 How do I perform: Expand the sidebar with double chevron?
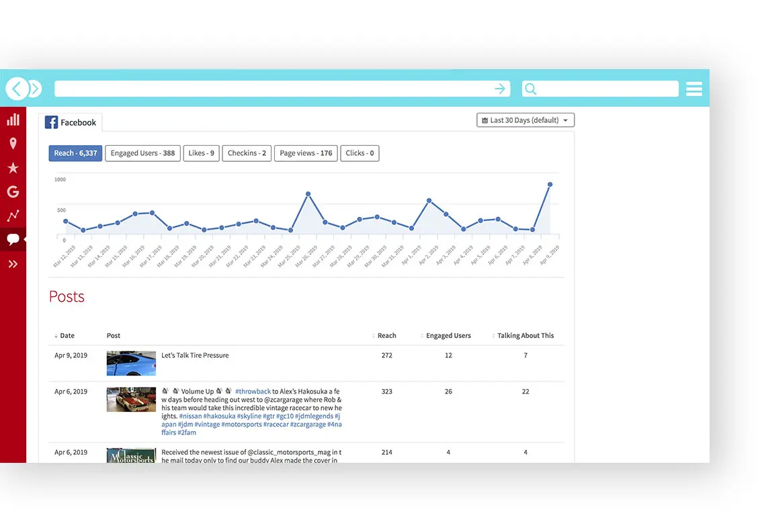(x=13, y=264)
